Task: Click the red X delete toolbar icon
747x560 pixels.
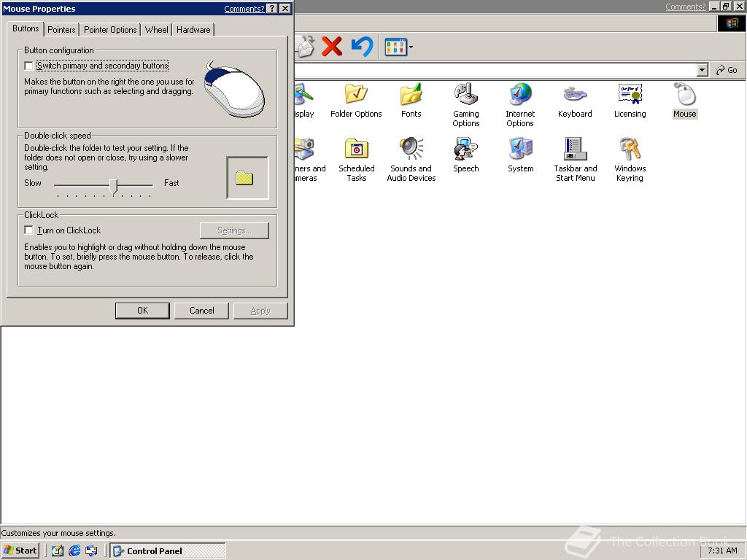Action: [x=332, y=47]
